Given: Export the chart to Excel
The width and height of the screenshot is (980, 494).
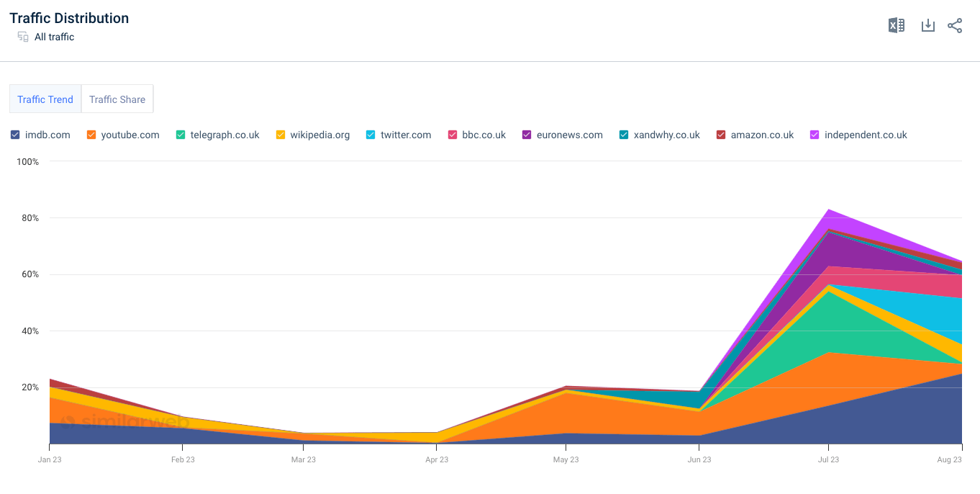Looking at the screenshot, I should pyautogui.click(x=896, y=24).
